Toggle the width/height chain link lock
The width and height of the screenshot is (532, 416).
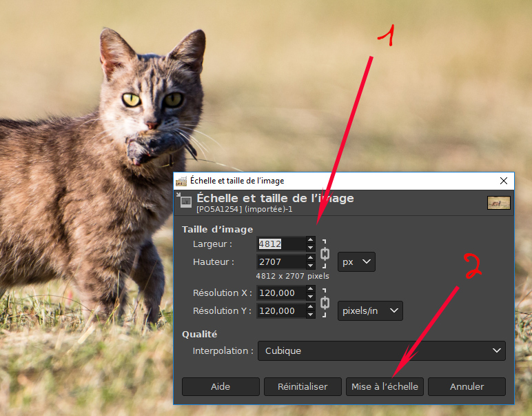(325, 253)
